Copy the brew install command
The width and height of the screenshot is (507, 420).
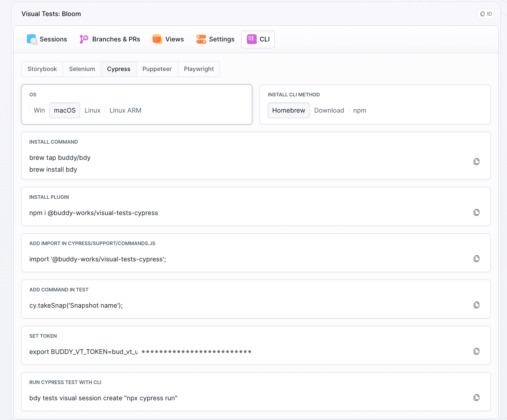[476, 162]
